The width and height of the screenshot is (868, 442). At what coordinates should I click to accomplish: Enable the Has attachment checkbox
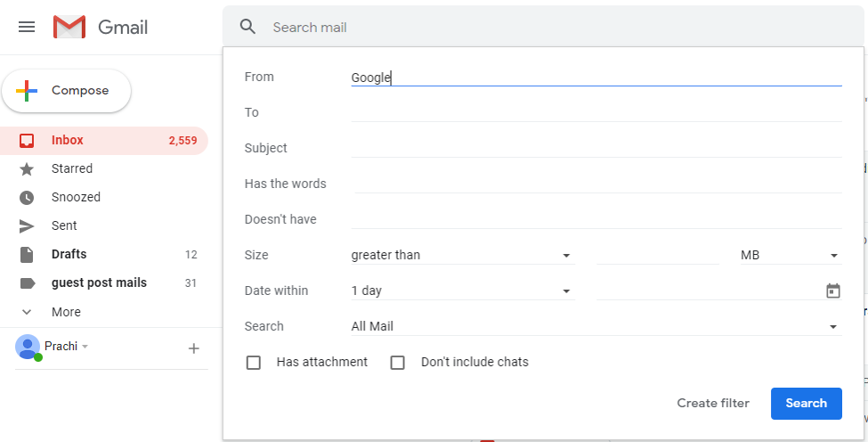point(254,363)
